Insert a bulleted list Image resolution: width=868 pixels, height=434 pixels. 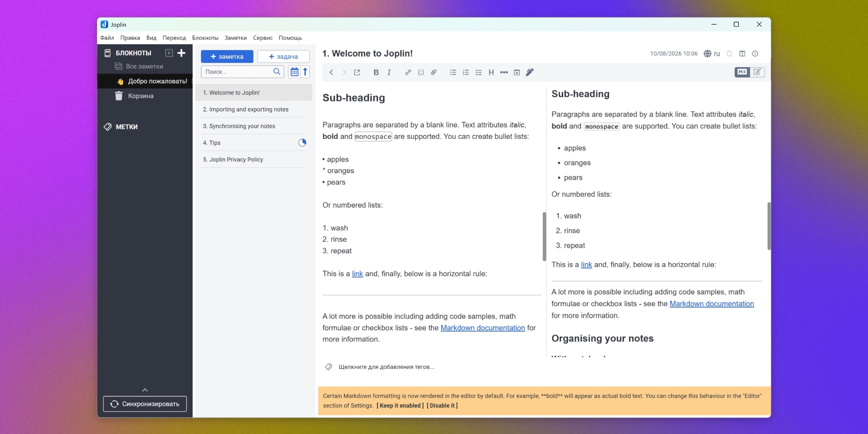coord(453,72)
